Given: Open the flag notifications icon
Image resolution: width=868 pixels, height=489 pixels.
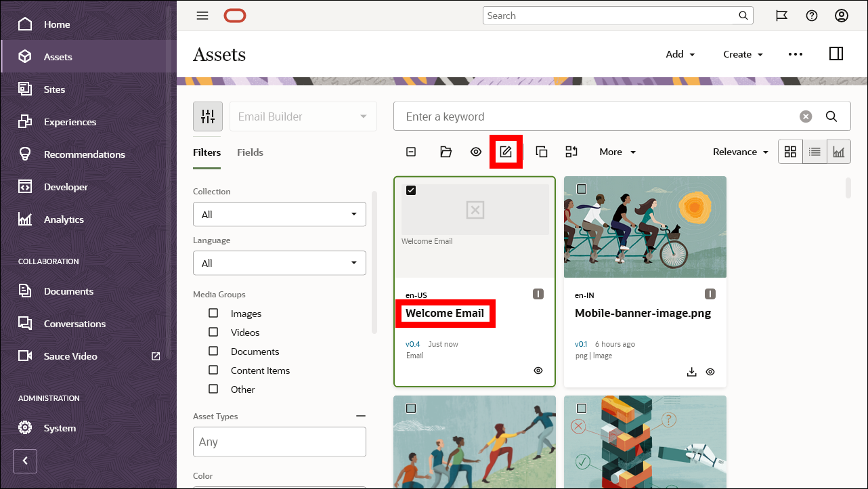Looking at the screenshot, I should pyautogui.click(x=781, y=16).
